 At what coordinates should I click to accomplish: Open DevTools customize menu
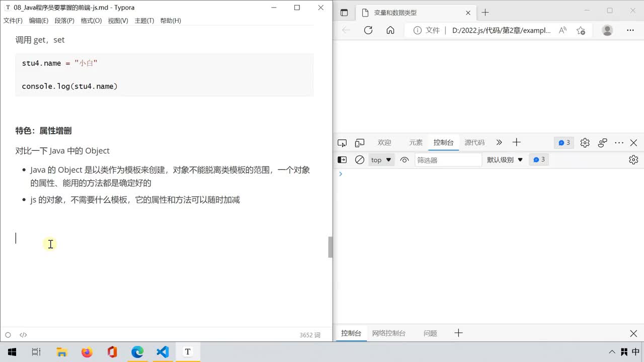point(619,143)
